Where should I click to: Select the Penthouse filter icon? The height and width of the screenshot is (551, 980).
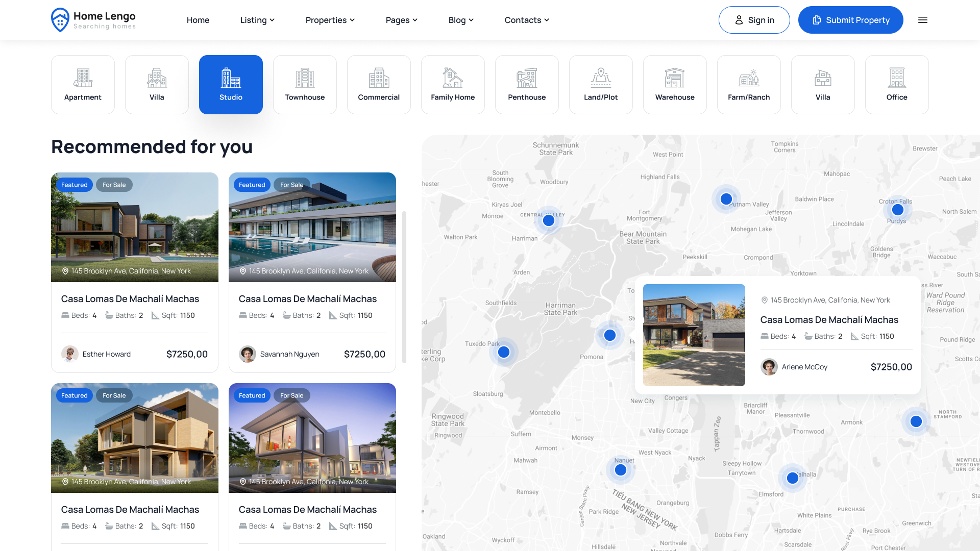(x=527, y=78)
